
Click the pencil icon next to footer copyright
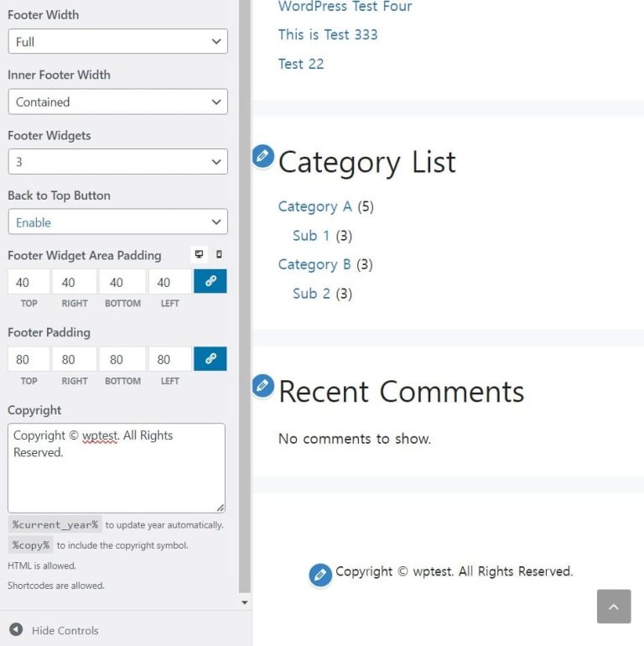click(x=319, y=575)
